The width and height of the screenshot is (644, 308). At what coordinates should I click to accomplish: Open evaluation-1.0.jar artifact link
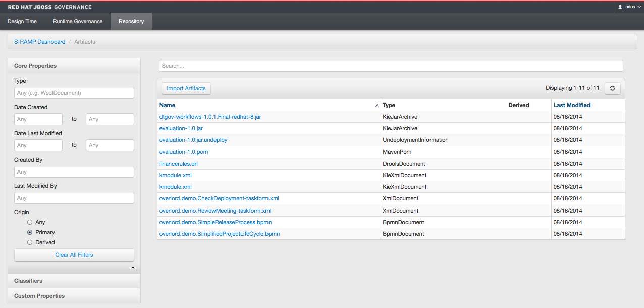(181, 128)
